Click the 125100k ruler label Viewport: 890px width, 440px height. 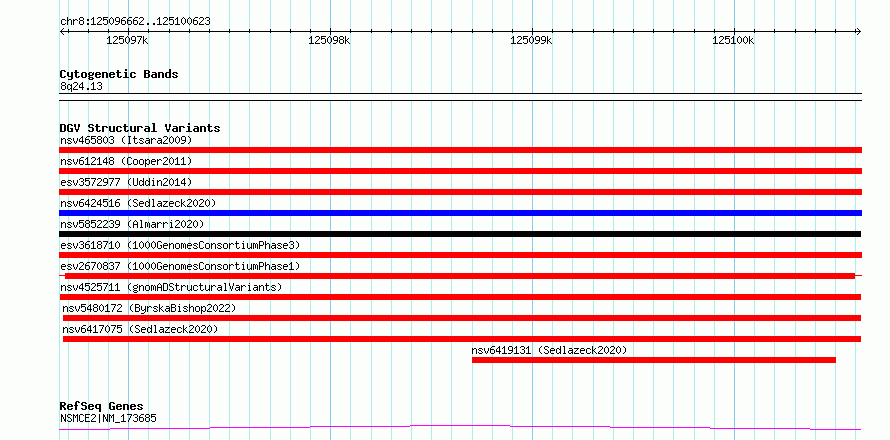coord(733,40)
